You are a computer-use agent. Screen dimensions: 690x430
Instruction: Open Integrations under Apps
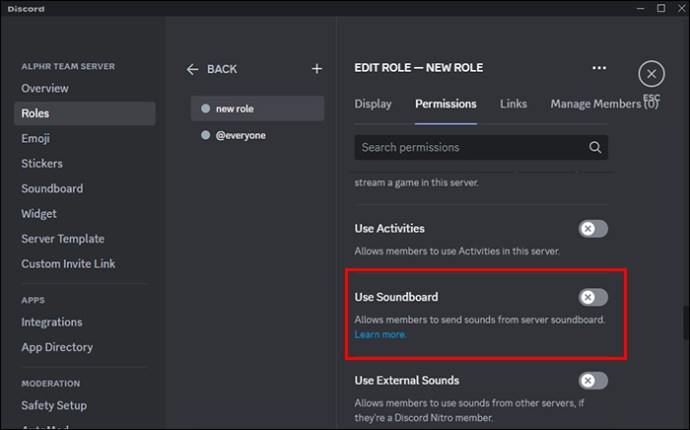pos(51,322)
